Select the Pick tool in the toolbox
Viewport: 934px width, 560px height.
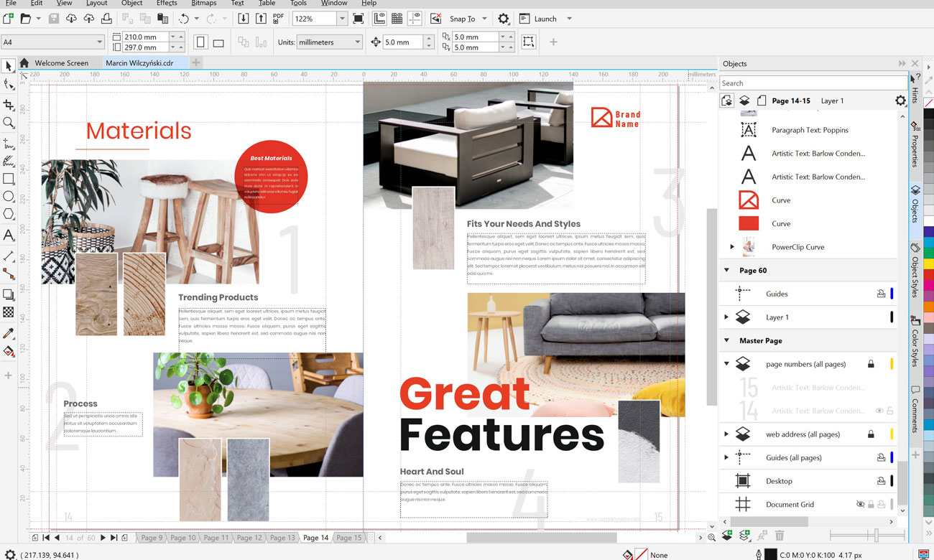(x=9, y=66)
